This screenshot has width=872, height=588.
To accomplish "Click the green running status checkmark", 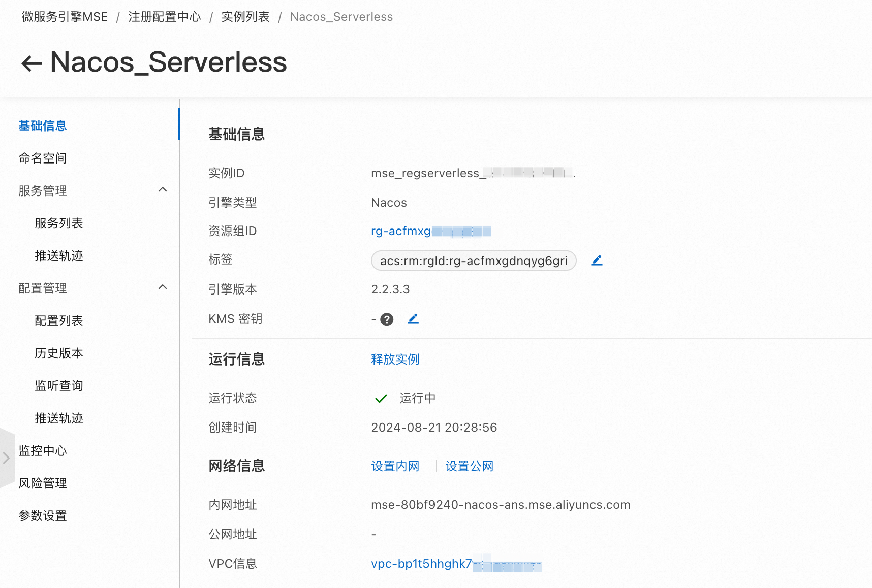I will coord(381,398).
